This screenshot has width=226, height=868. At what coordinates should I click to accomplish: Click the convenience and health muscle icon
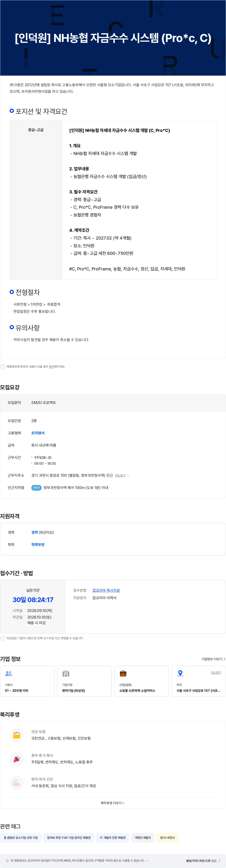pyautogui.click(x=16, y=783)
